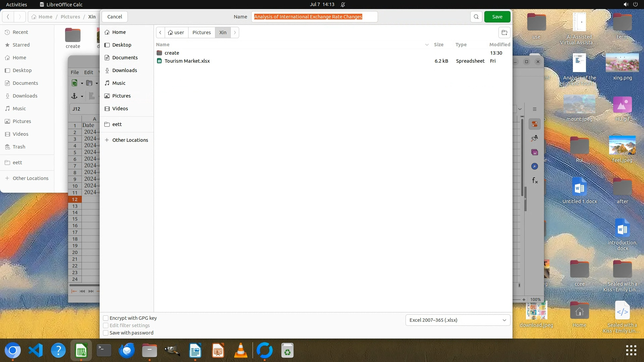The width and height of the screenshot is (644, 362).
Task: Open VLC from the dock
Action: (x=240, y=351)
